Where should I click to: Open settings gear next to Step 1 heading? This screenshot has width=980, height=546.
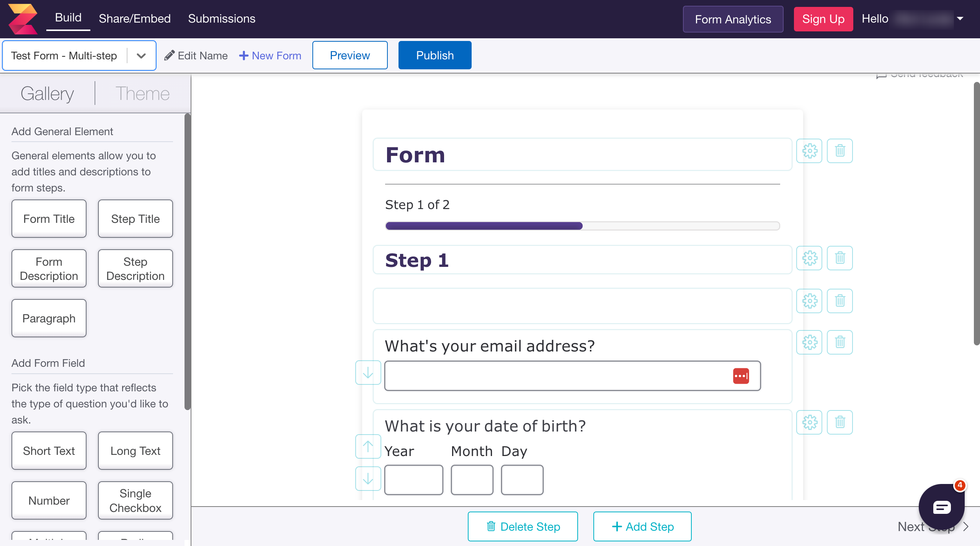(x=810, y=258)
